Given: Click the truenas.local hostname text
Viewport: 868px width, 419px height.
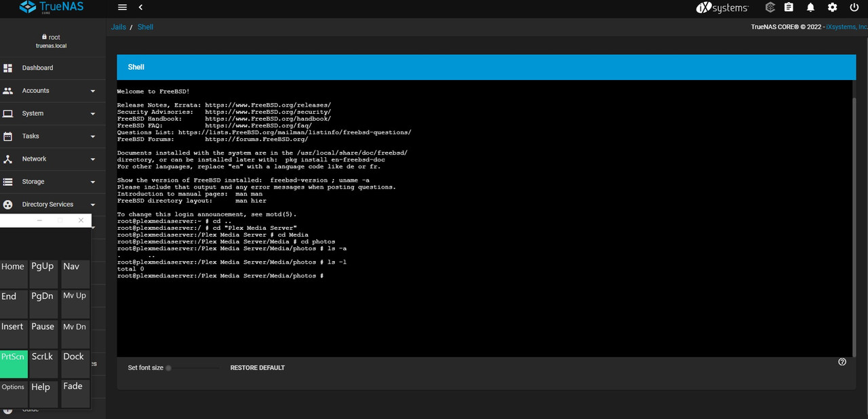Looking at the screenshot, I should click(x=51, y=46).
